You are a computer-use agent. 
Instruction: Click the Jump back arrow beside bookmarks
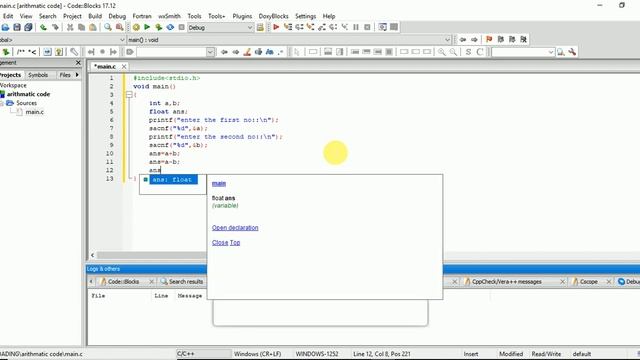(x=463, y=40)
